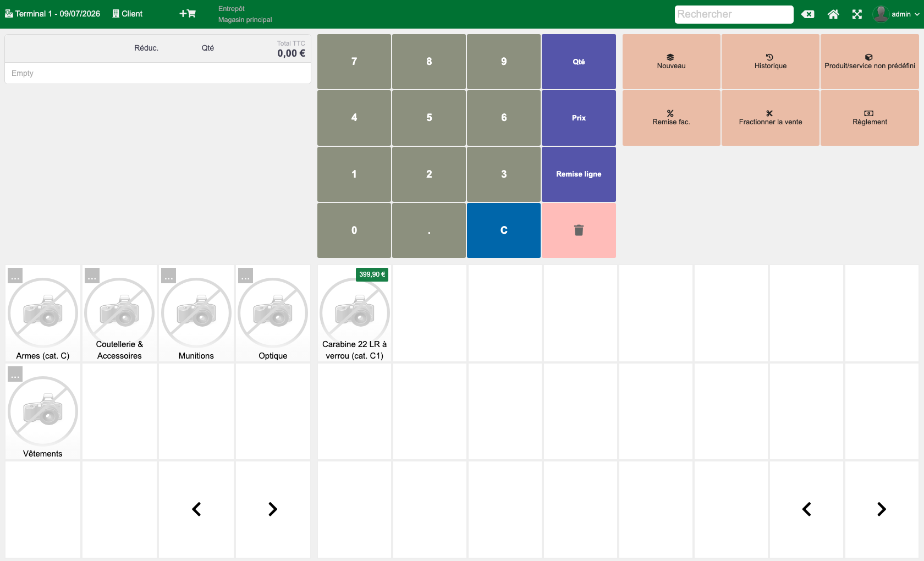
Task: Click Fractionner la vente button
Action: coord(770,118)
